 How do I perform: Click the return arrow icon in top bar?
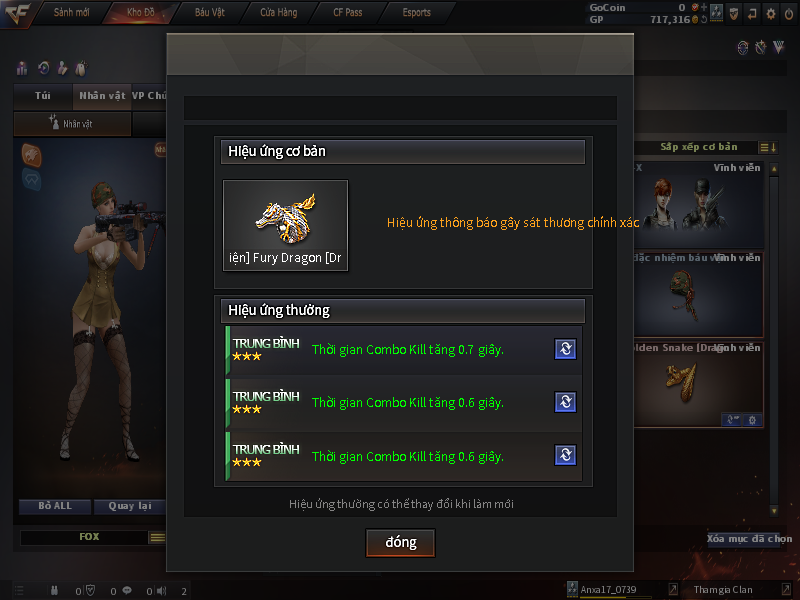(752, 14)
